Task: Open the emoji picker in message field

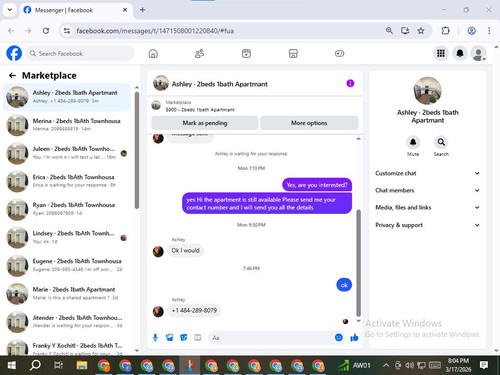Action: pos(339,338)
